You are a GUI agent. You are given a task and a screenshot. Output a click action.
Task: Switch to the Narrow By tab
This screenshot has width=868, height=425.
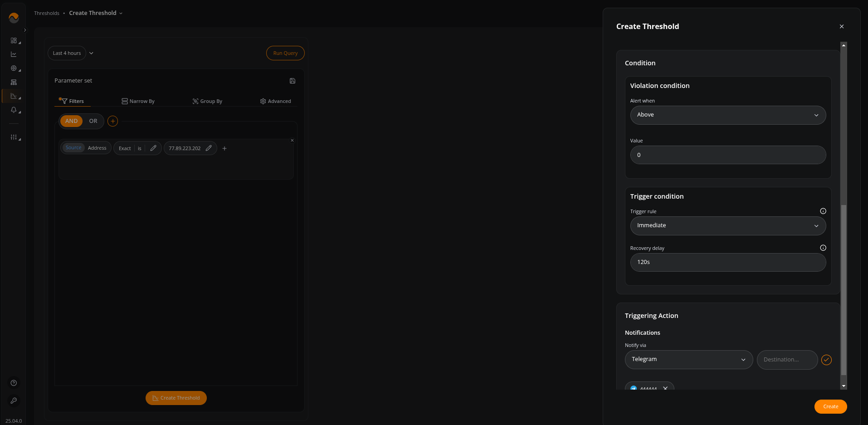click(138, 101)
